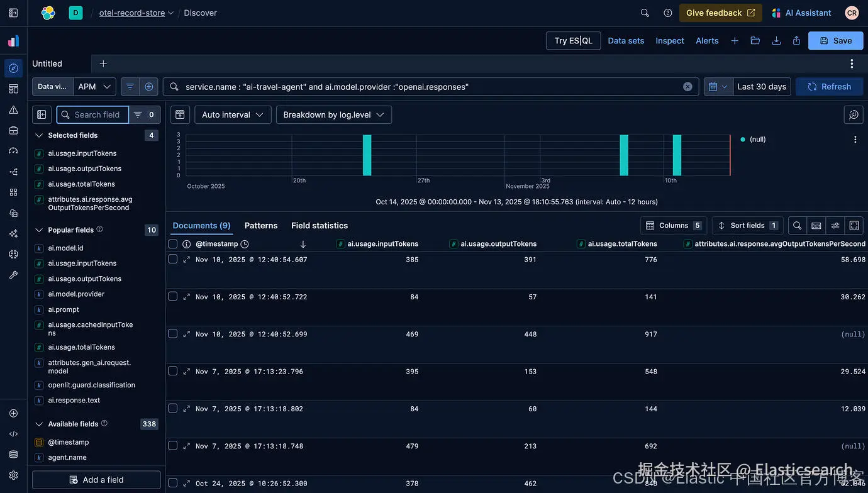Open the Alerts sidebar navigation icon
The height and width of the screenshot is (493, 868).
click(x=13, y=109)
